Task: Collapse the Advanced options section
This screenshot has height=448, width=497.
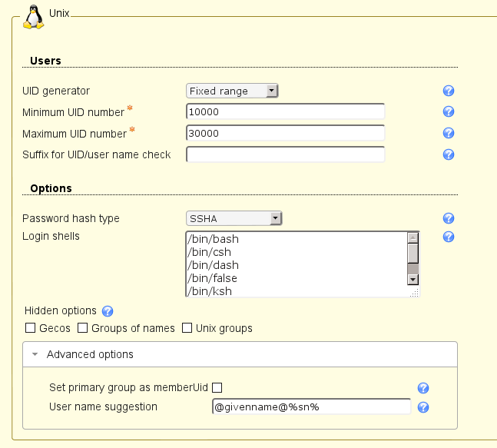Action: (89, 354)
